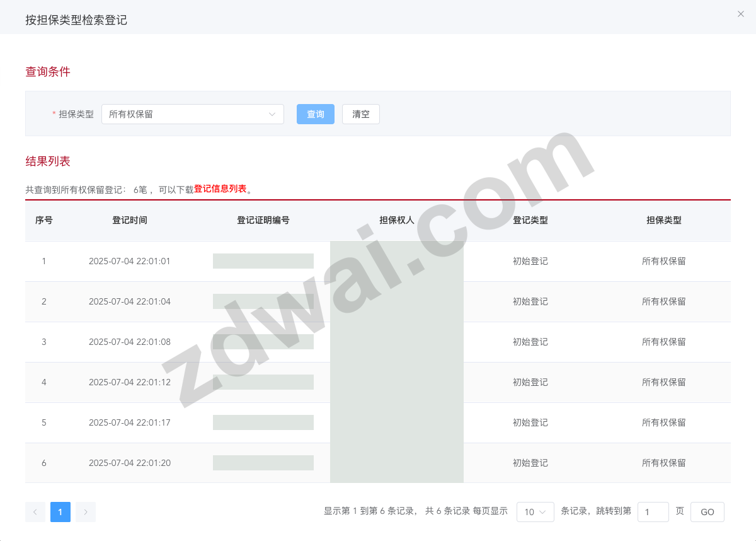The height and width of the screenshot is (541, 756).
Task: Download the 登记信息列表 link
Action: pyautogui.click(x=220, y=189)
